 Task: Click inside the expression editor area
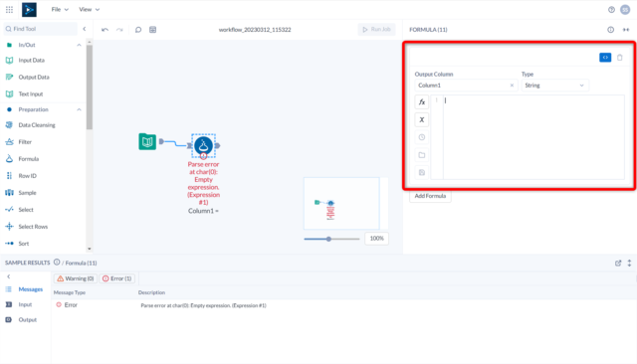tap(533, 137)
